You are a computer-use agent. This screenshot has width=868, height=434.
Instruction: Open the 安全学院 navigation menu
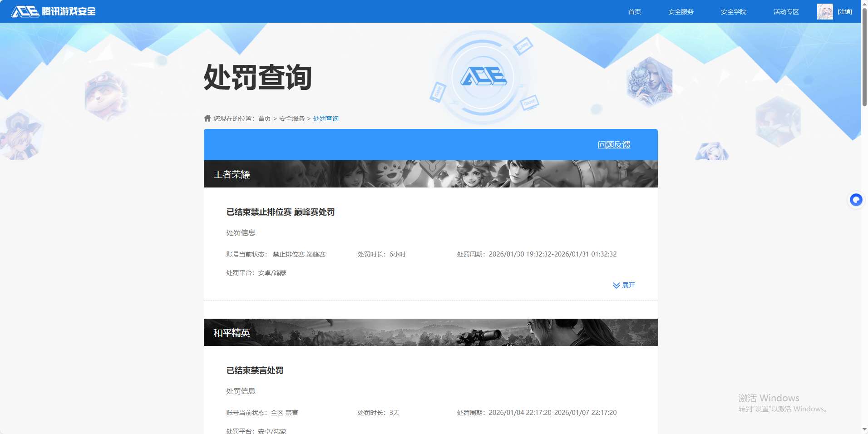pyautogui.click(x=734, y=11)
